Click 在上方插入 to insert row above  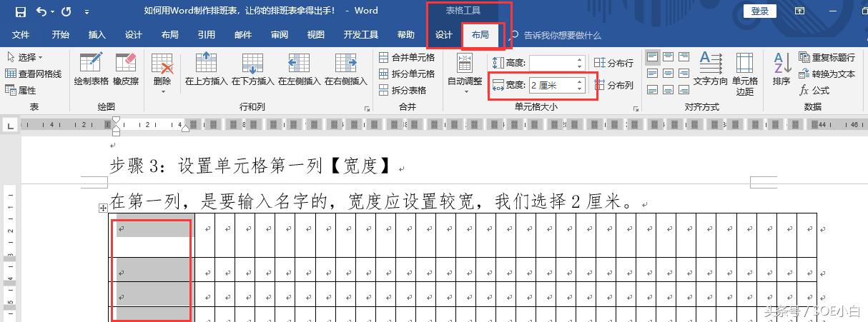206,69
